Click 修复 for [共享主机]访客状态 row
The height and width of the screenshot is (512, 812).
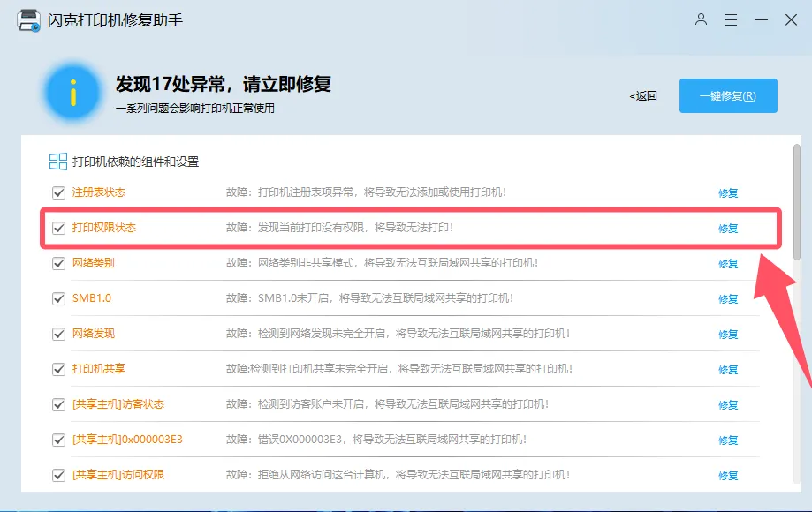pos(728,404)
